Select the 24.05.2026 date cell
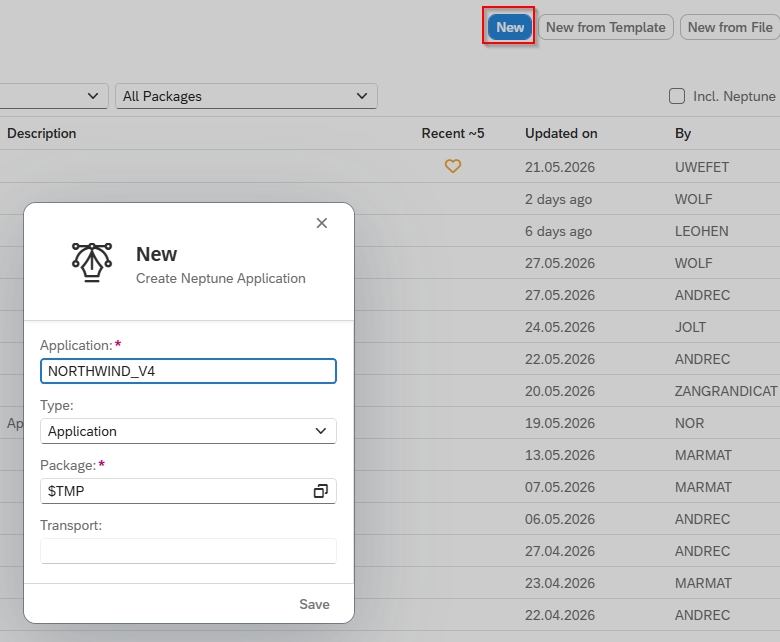Image resolution: width=780 pixels, height=642 pixels. (560, 327)
